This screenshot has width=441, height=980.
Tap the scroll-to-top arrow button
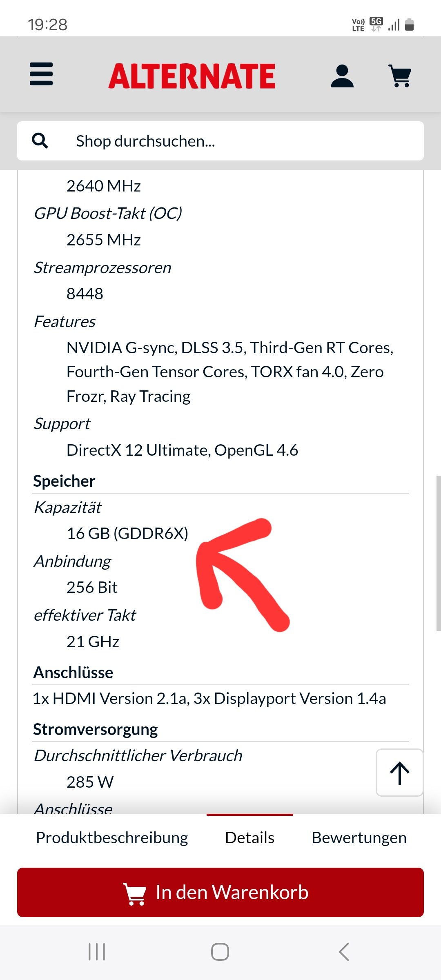point(399,773)
